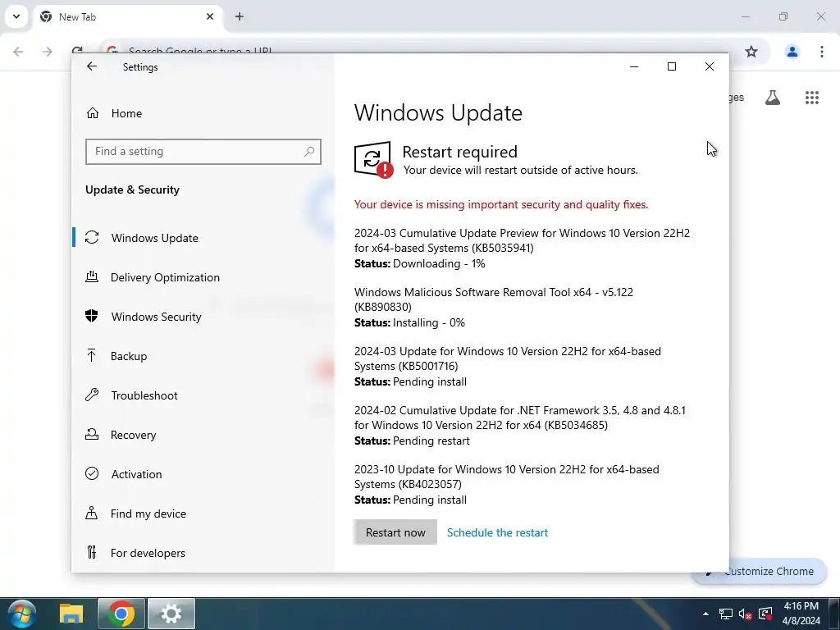Click the KB4023057 update entry
The image size is (840, 630).
pyautogui.click(x=506, y=484)
